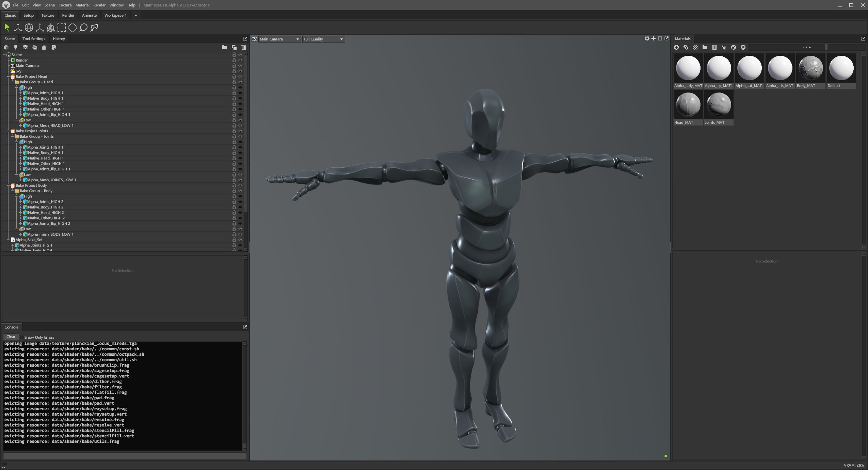Import material (inward arrow icon)
Viewport: 868px width, 470px height.
point(733,47)
